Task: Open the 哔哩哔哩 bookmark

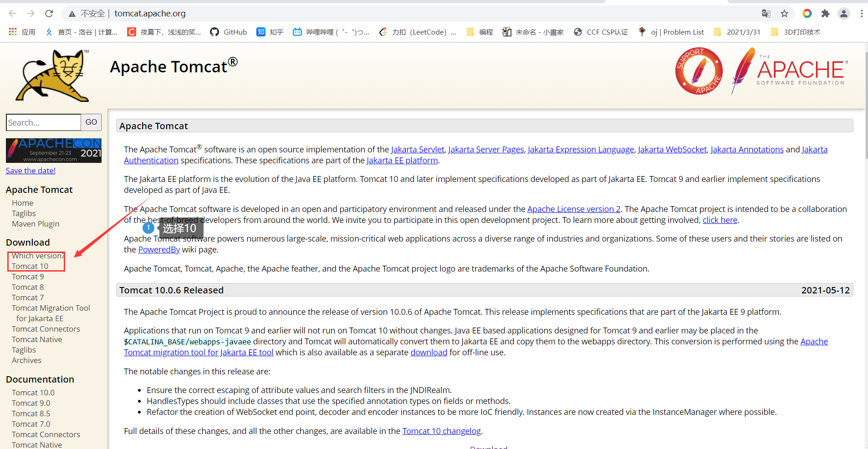Action: tap(331, 32)
